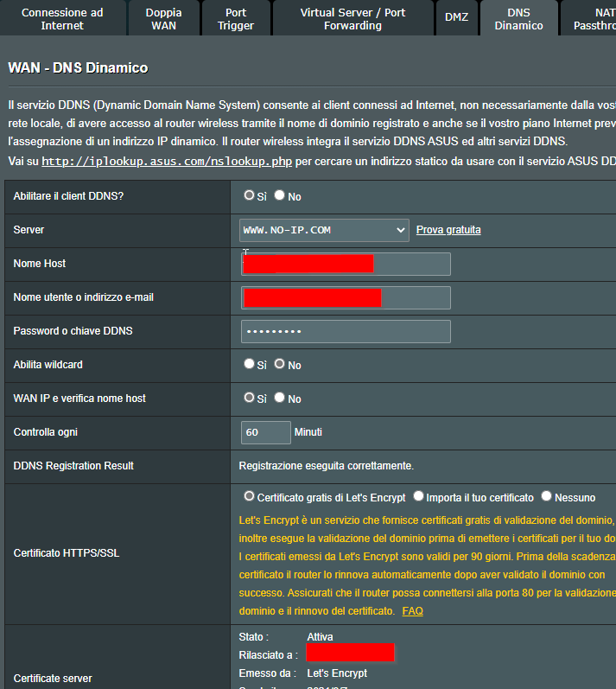Click the Registrazione eseguita correttamente text
Image resolution: width=616 pixels, height=689 pixels.
[327, 466]
